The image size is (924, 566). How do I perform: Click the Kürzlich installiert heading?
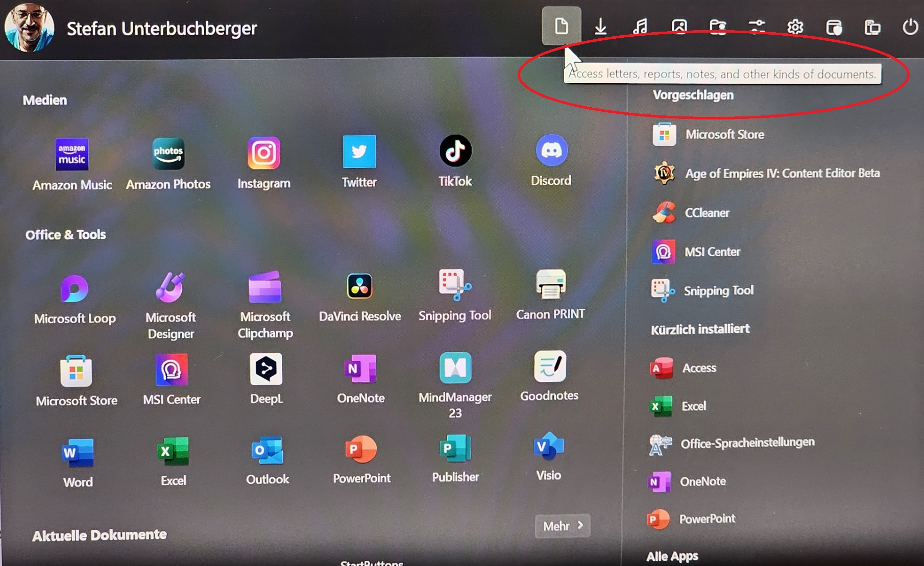pyautogui.click(x=700, y=329)
